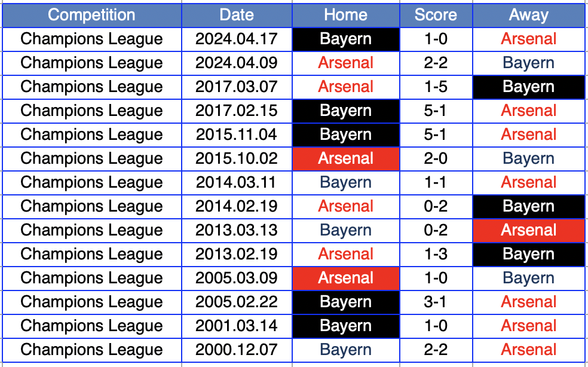588x367 pixels.
Task: Click the 1-3 score cell
Action: click(436, 254)
